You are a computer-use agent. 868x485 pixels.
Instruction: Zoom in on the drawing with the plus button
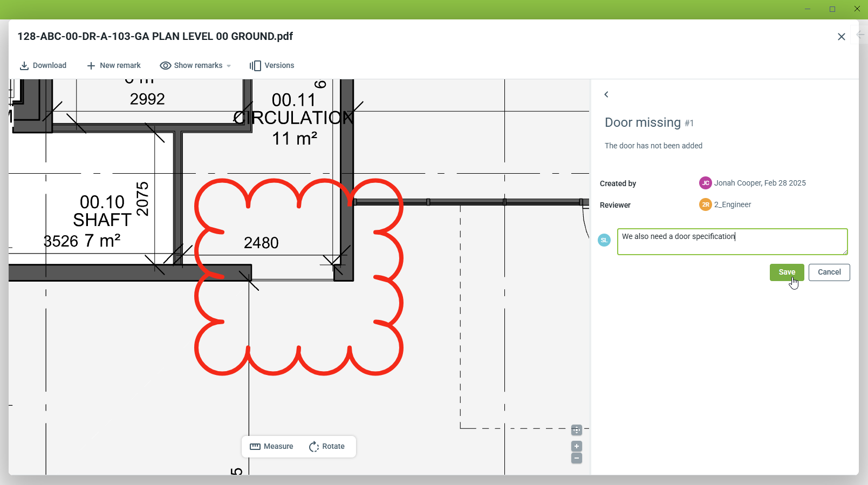coord(577,446)
